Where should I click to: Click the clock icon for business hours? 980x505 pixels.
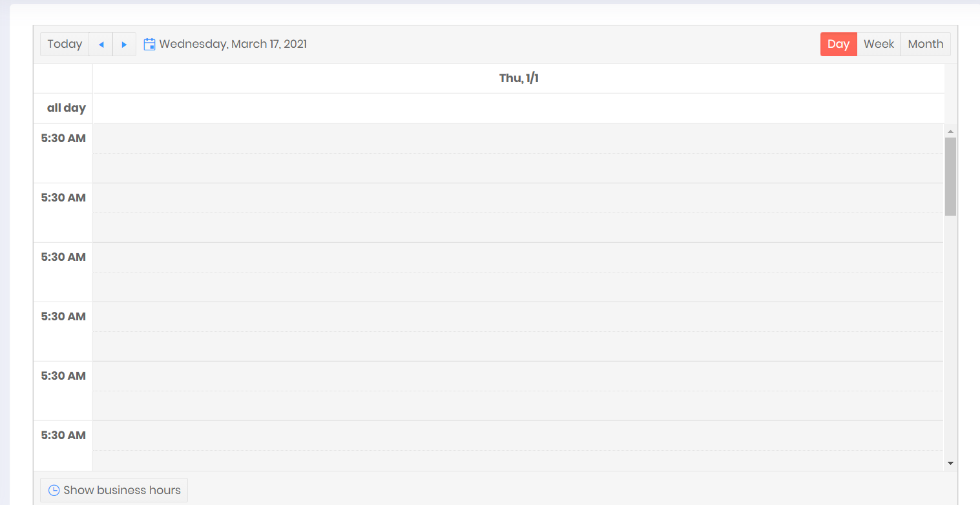(x=54, y=490)
